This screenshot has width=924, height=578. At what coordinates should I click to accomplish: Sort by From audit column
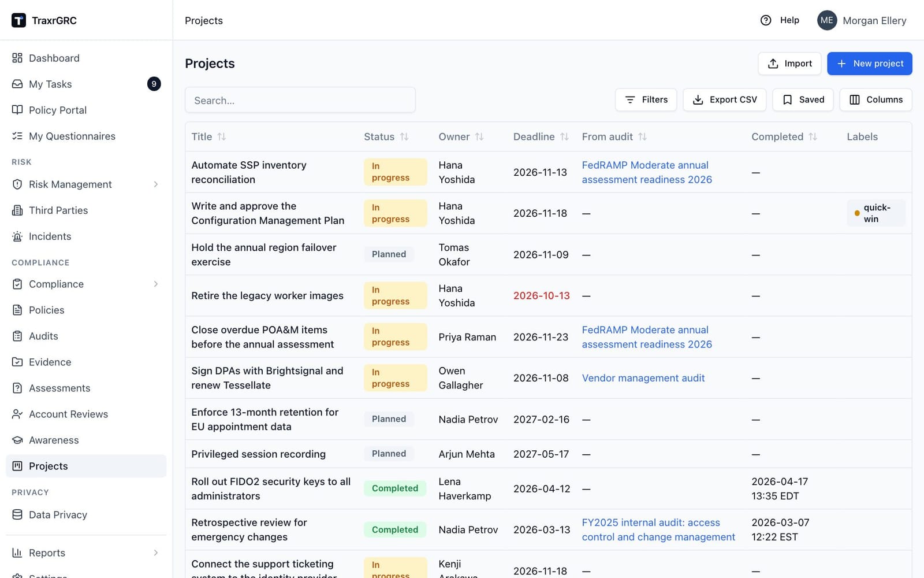click(614, 136)
